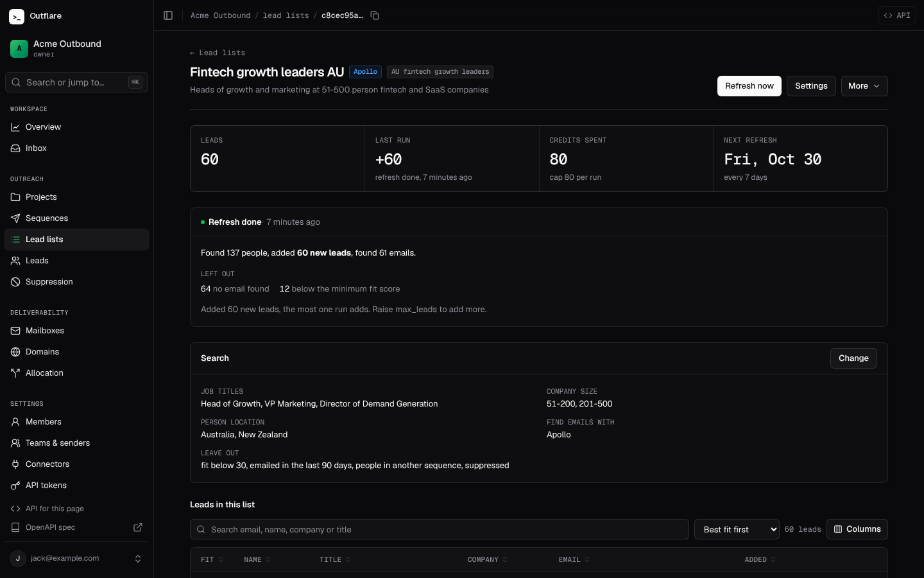924x578 pixels.
Task: Copy the list ID c8cec95a
Action: [375, 15]
